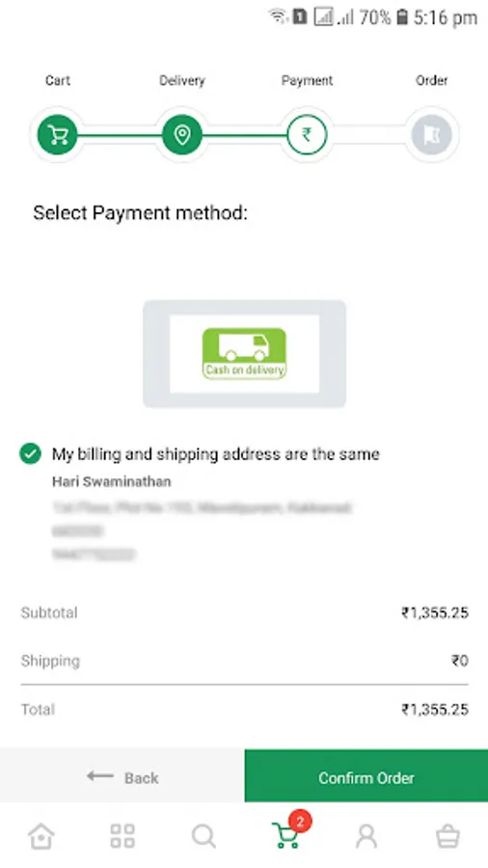Tap the Hari Swaminathan address name

[111, 481]
